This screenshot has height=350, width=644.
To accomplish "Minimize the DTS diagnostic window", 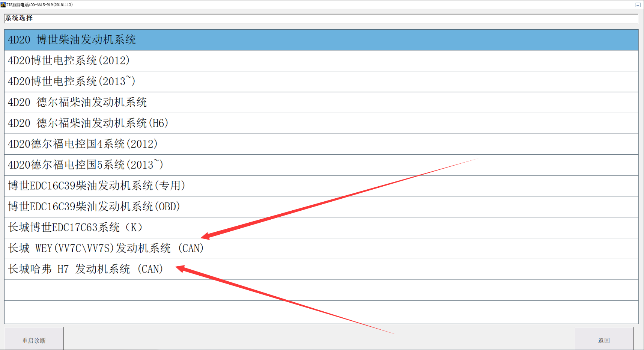I will tap(638, 5).
